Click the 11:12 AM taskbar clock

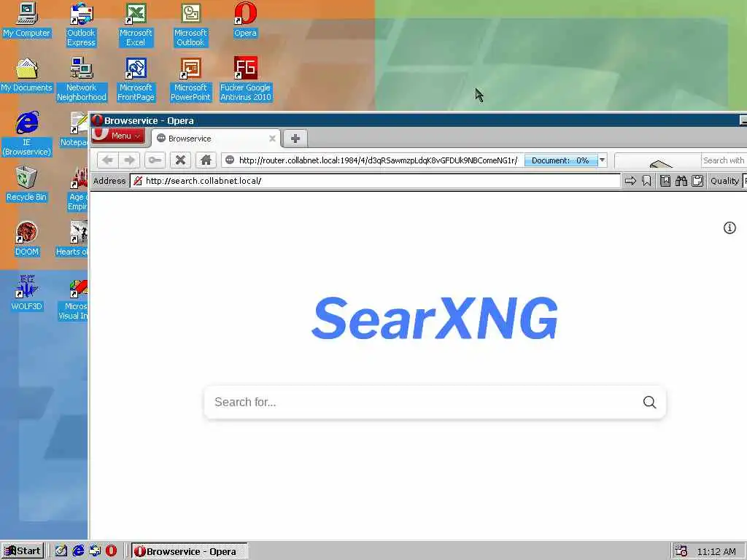point(716,551)
